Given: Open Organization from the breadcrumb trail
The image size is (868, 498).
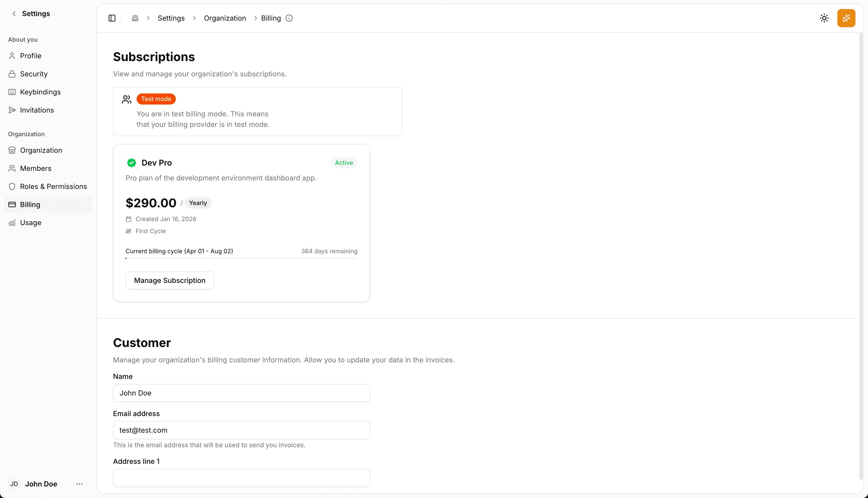Looking at the screenshot, I should tap(225, 18).
